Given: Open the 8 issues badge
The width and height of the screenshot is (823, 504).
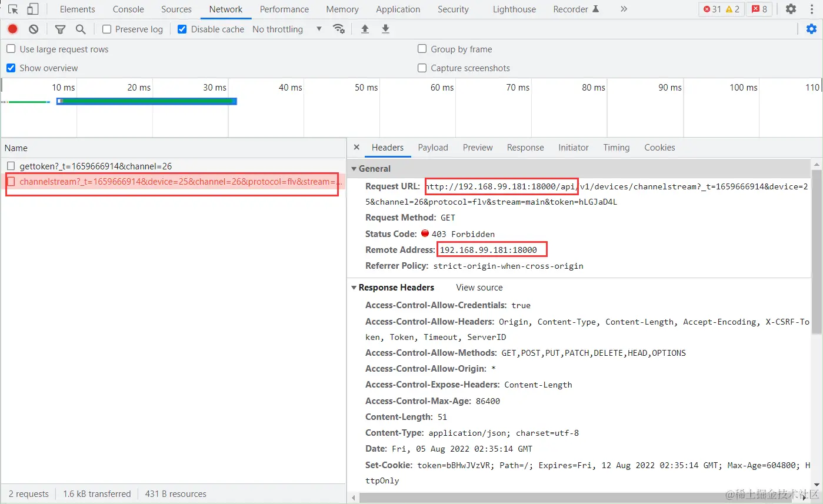Looking at the screenshot, I should click(759, 9).
